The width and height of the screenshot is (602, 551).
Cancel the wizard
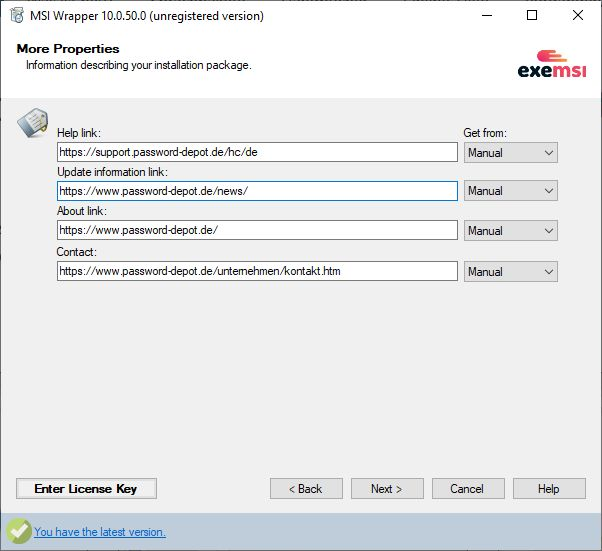468,488
